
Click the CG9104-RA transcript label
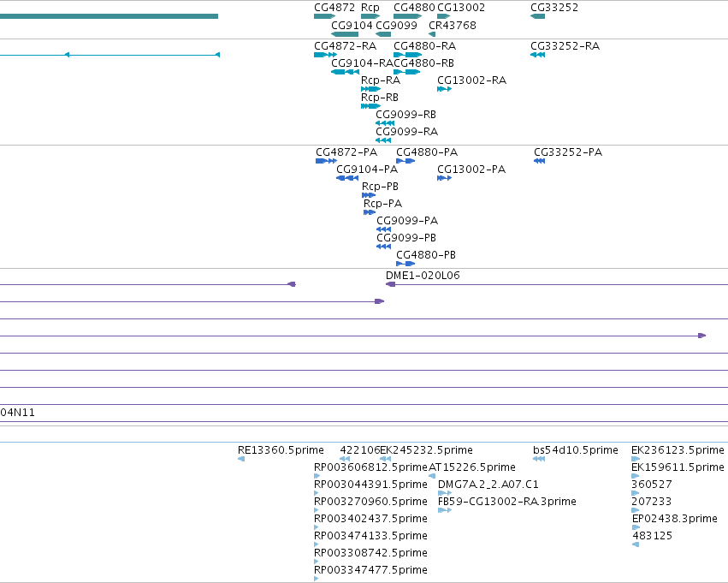point(362,63)
